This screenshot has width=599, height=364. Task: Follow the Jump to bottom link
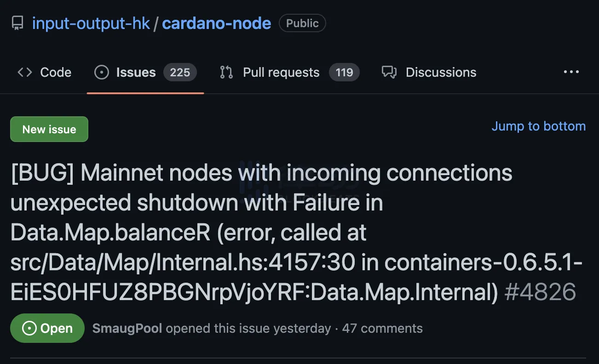539,126
